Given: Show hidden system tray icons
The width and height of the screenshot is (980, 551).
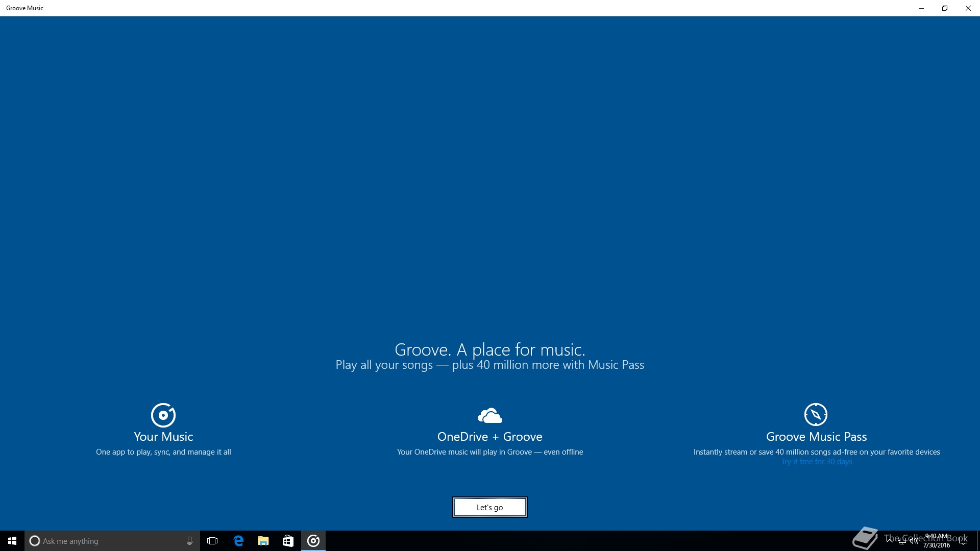Looking at the screenshot, I should point(890,540).
